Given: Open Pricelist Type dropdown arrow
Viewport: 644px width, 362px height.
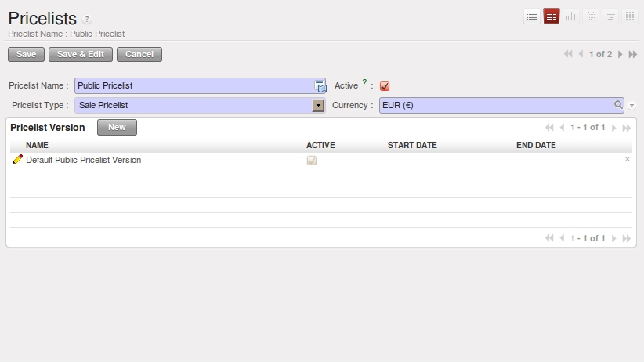Looking at the screenshot, I should point(319,106).
